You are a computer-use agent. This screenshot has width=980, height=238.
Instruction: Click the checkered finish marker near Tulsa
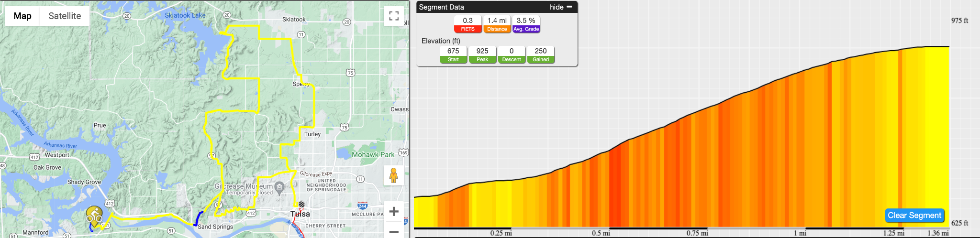301,205
